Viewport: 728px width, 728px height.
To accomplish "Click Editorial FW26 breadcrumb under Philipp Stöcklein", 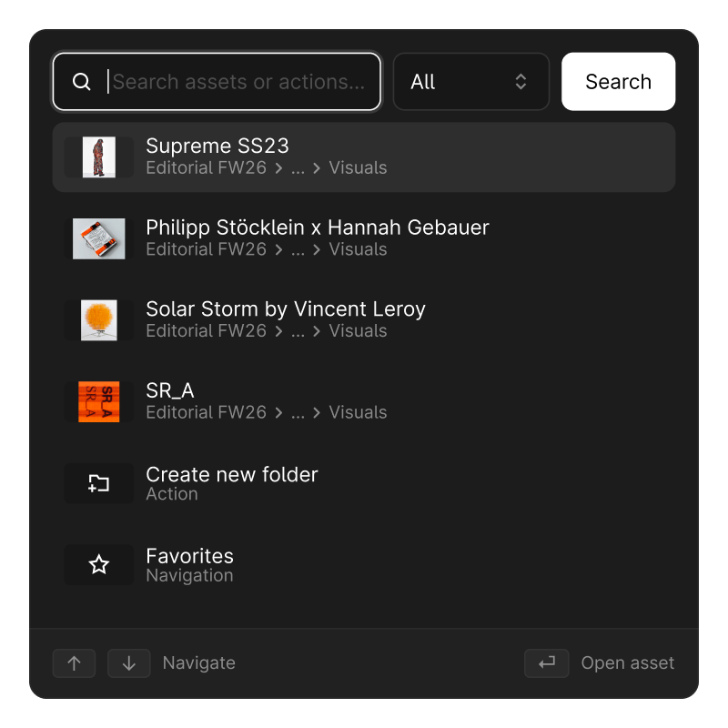I will pos(207,249).
